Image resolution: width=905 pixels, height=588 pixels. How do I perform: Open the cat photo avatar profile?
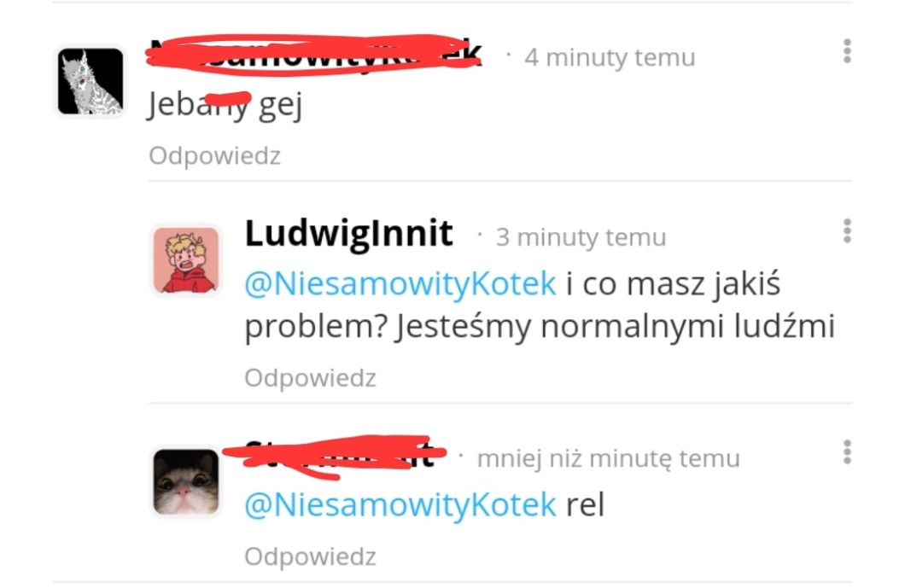click(x=186, y=482)
